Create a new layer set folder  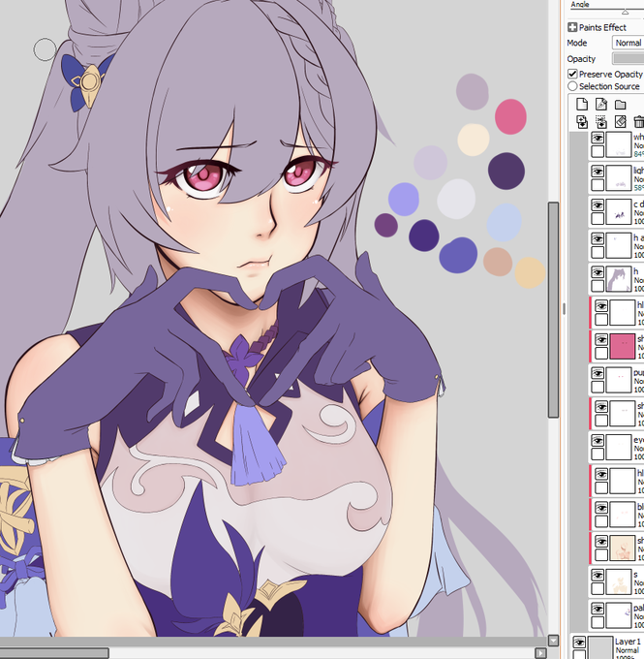[x=621, y=105]
